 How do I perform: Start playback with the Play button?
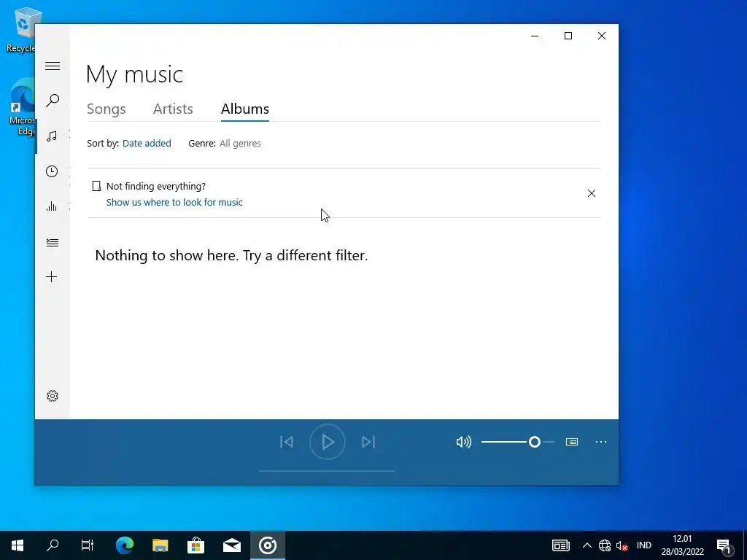click(x=328, y=442)
